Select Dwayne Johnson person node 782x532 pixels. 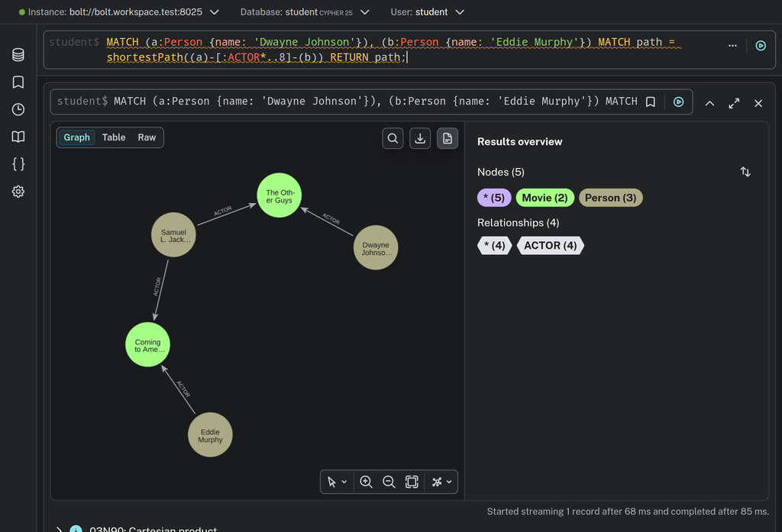coord(376,248)
